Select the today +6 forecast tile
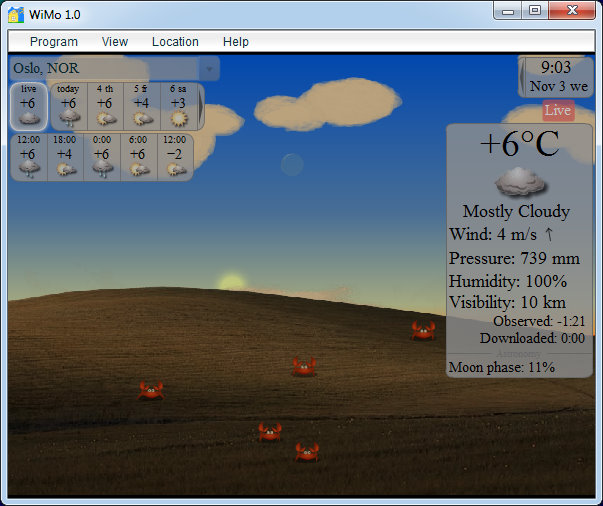603x506 pixels. tap(69, 107)
